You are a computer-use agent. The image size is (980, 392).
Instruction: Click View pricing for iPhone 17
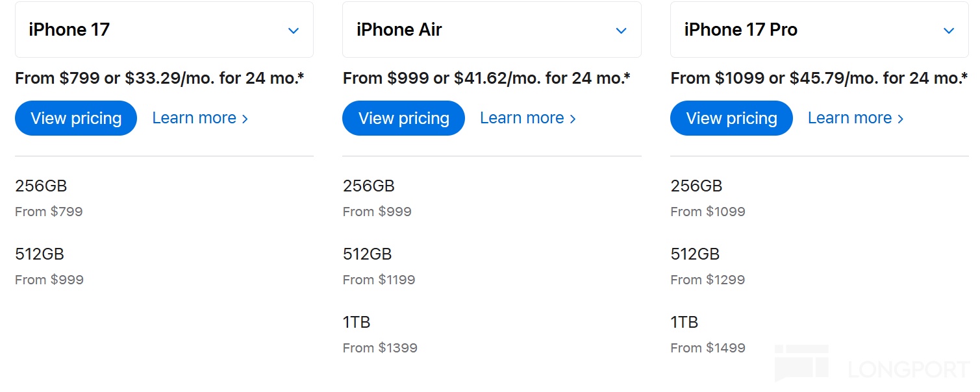click(x=76, y=118)
